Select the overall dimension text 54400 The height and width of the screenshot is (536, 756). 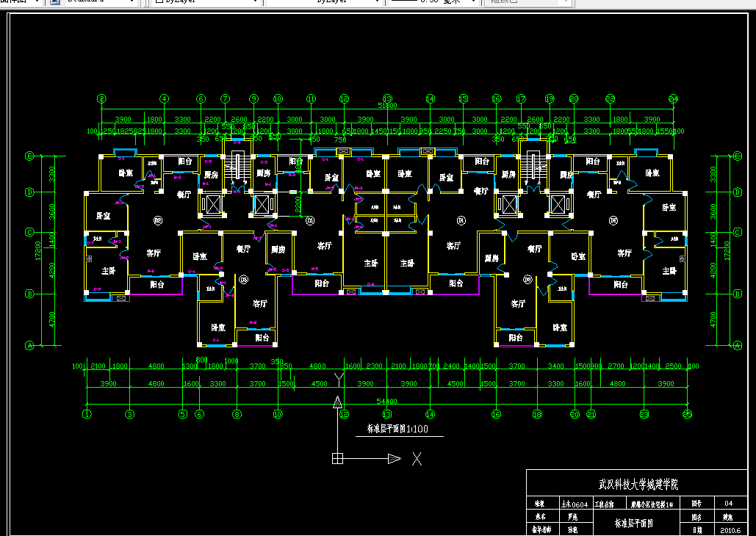click(x=386, y=401)
